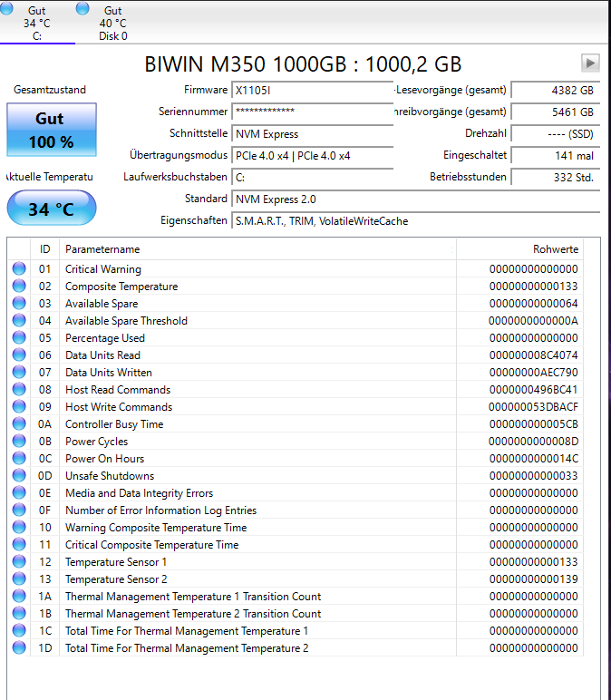The height and width of the screenshot is (700, 611).
Task: Click status orb for Critical Warning
Action: (x=19, y=268)
